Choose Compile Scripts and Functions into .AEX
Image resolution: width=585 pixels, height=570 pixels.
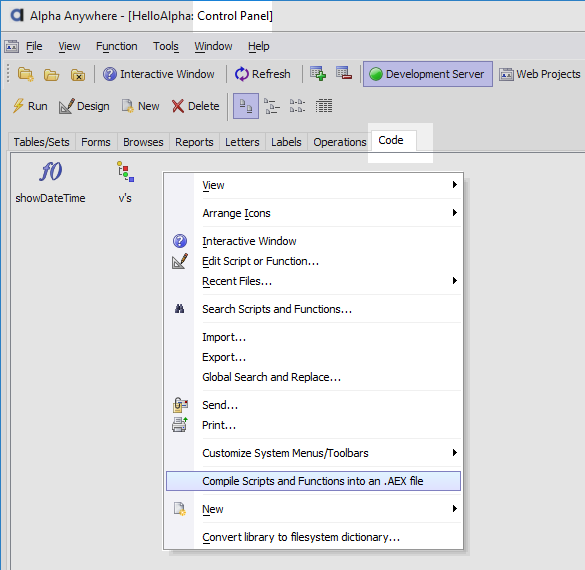point(313,481)
